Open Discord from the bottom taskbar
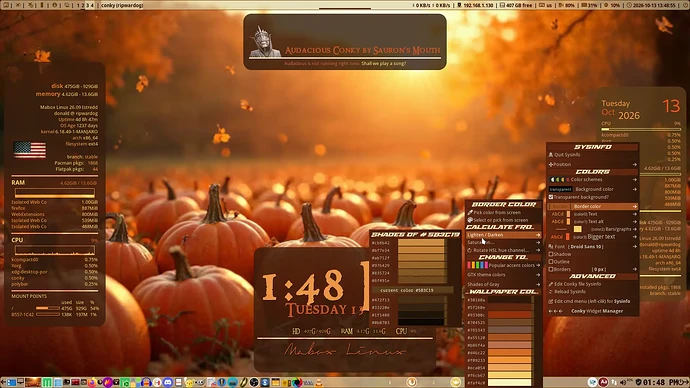Screen dimensions: 690x388 pyautogui.click(x=168, y=382)
